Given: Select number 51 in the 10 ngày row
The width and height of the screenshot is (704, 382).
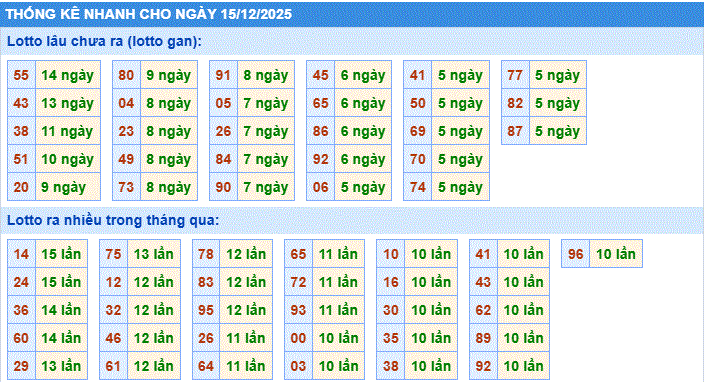Looking at the screenshot, I should click(x=21, y=159).
